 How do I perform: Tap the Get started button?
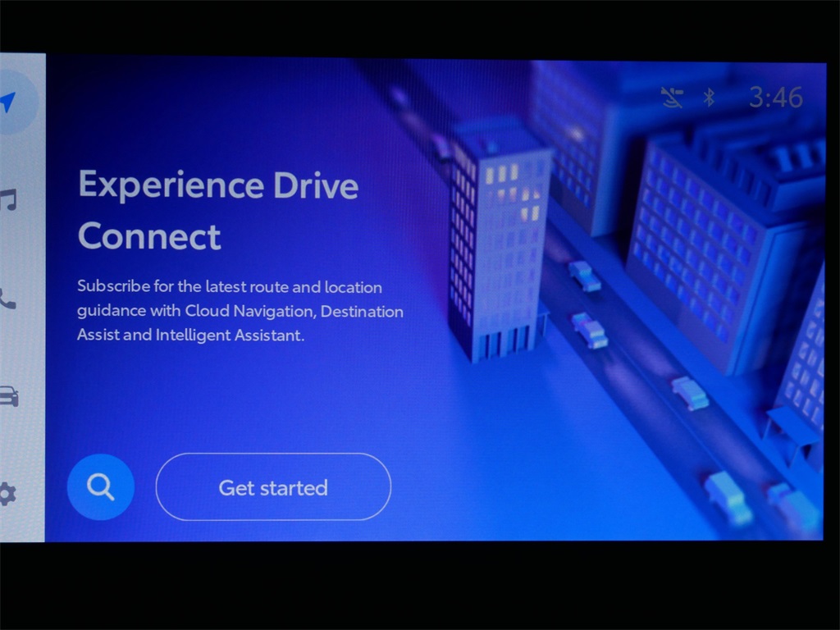tap(273, 486)
